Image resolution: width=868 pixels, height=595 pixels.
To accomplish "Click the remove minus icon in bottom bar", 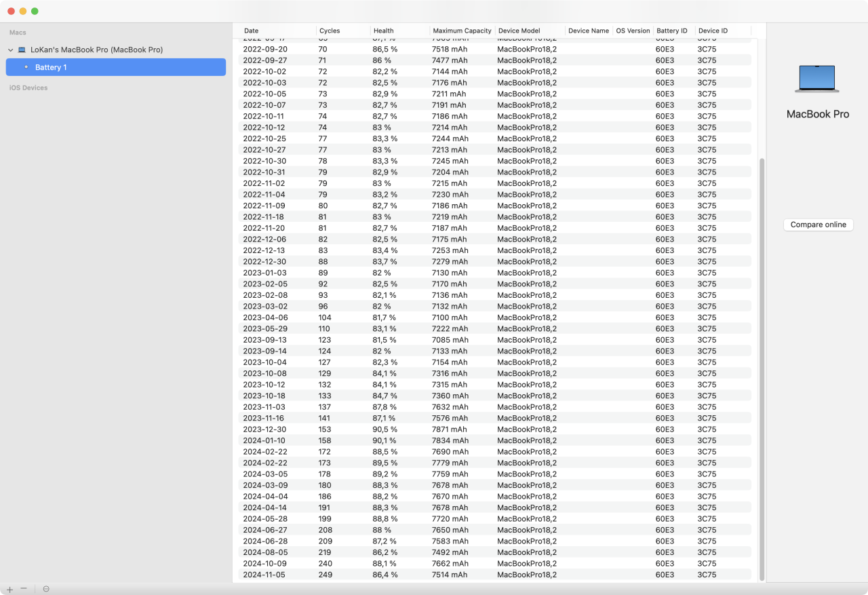I will coord(24,589).
